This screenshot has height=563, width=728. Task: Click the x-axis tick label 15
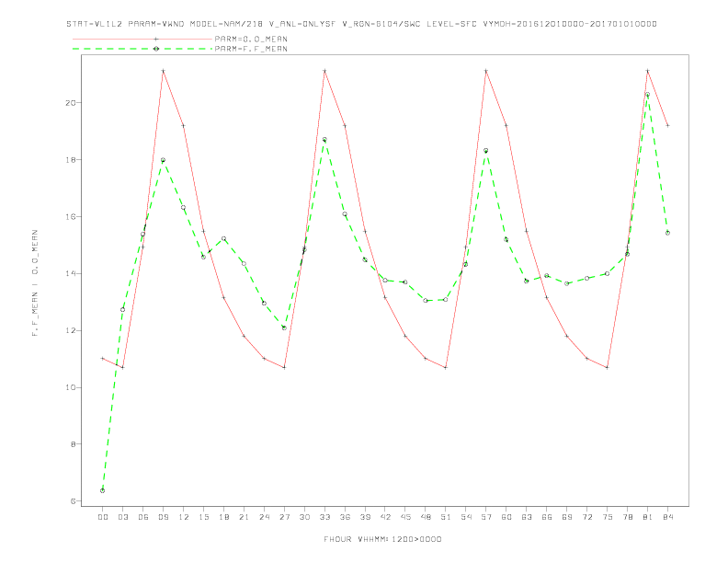point(203,517)
